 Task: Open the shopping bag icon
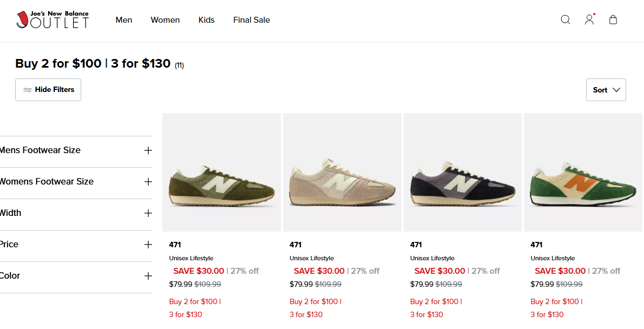[613, 20]
